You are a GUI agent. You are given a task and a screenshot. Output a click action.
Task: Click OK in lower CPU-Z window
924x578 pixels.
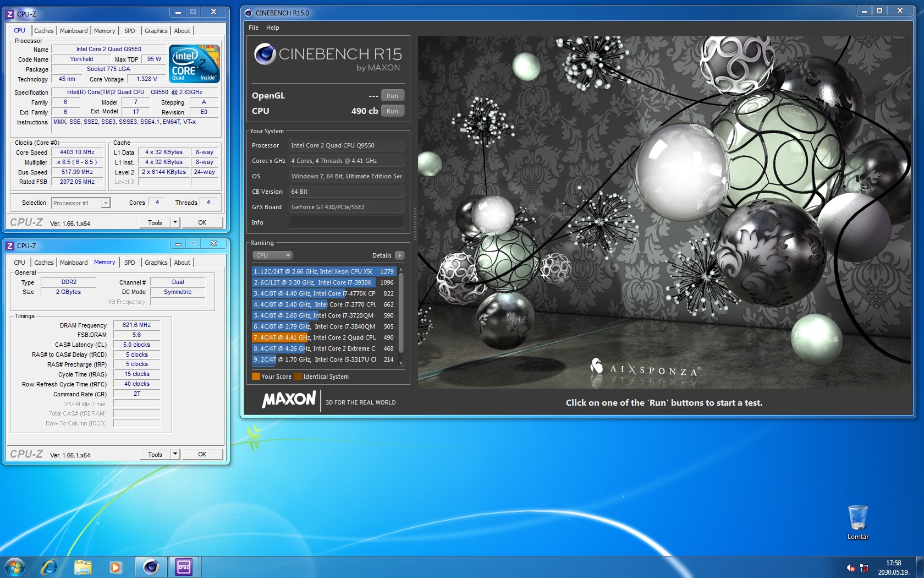202,454
